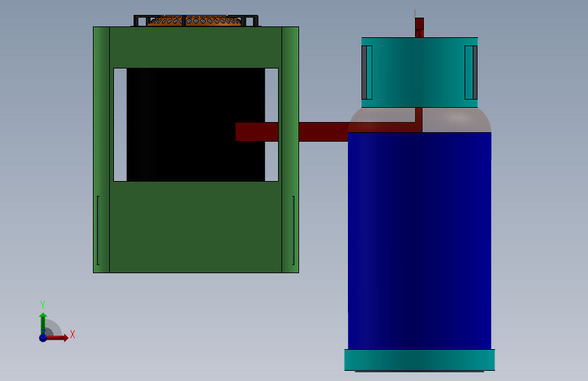Select the green cabinet lower front panel
Viewport: 588px width, 381px height.
click(196, 227)
